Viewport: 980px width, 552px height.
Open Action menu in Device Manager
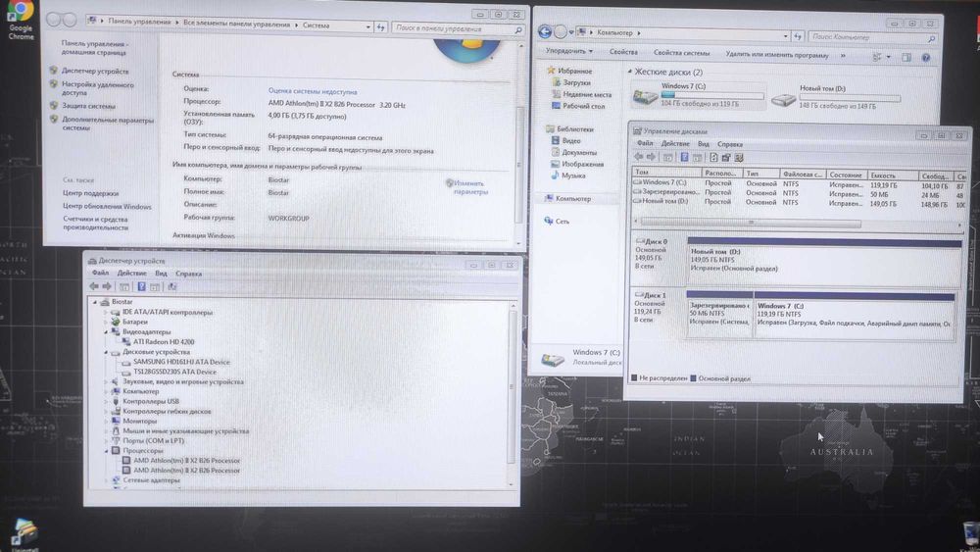point(132,274)
